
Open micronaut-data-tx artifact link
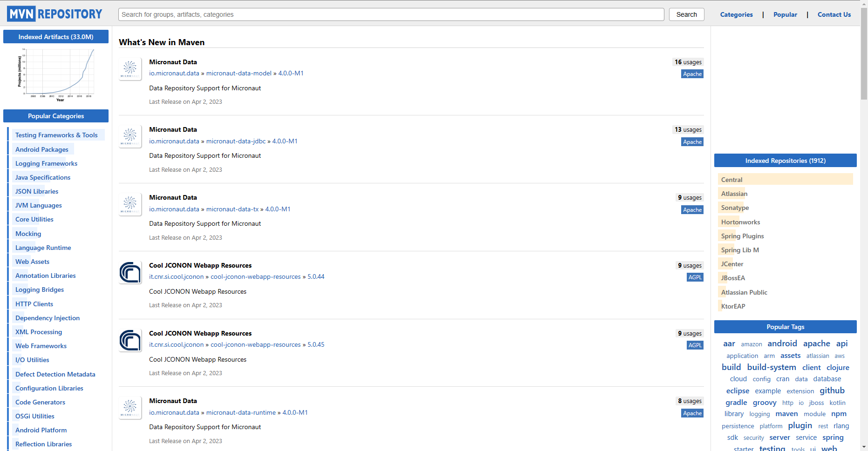[232, 209]
